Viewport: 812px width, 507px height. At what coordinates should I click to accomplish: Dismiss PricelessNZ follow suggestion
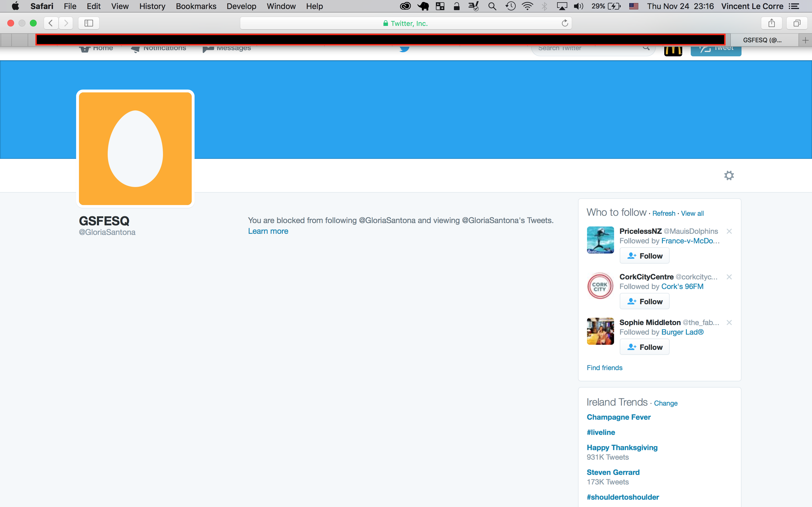[729, 231]
